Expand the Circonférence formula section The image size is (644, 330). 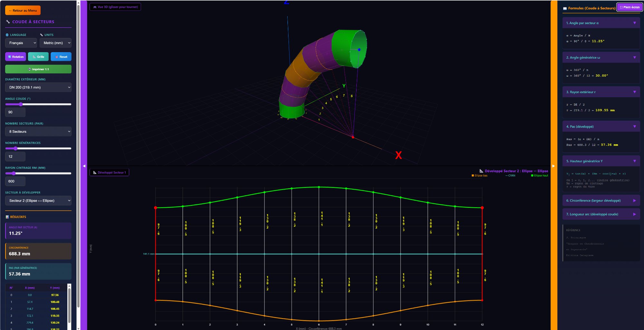(601, 201)
